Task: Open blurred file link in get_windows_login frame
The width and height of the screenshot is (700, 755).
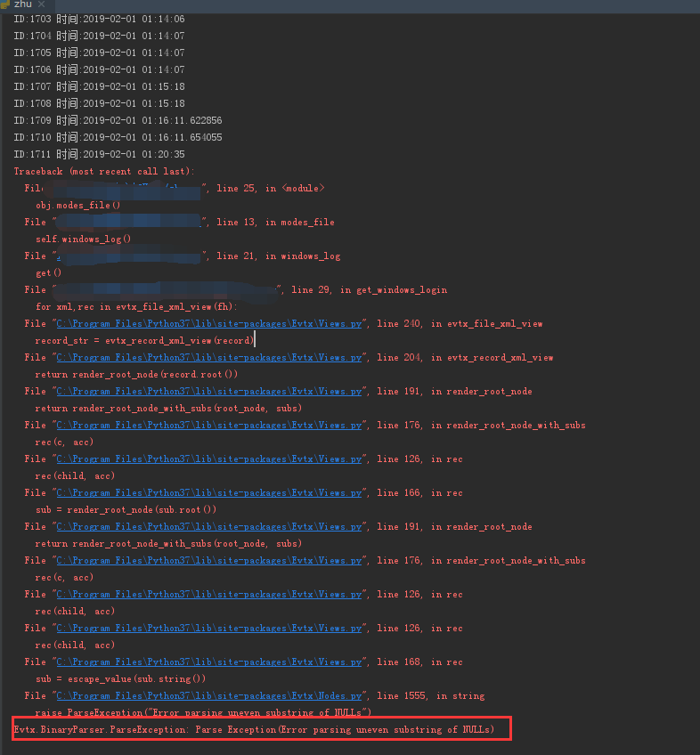Action: coord(167,290)
